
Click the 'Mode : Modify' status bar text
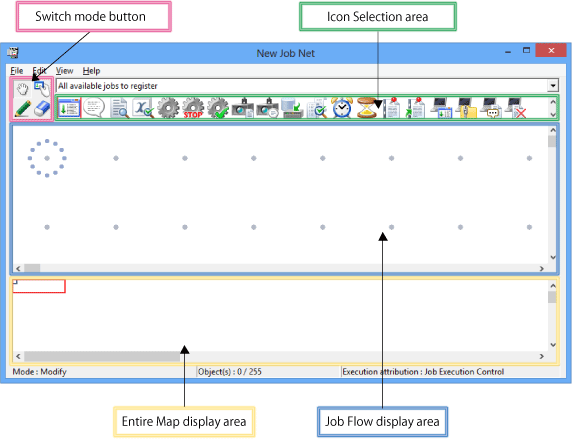tap(40, 371)
